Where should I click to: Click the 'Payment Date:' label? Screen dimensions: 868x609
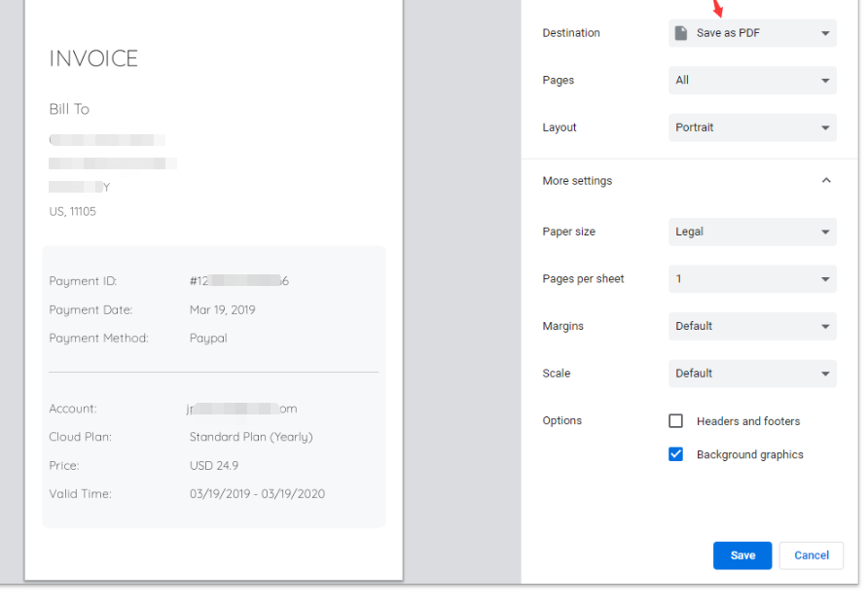coord(90,310)
